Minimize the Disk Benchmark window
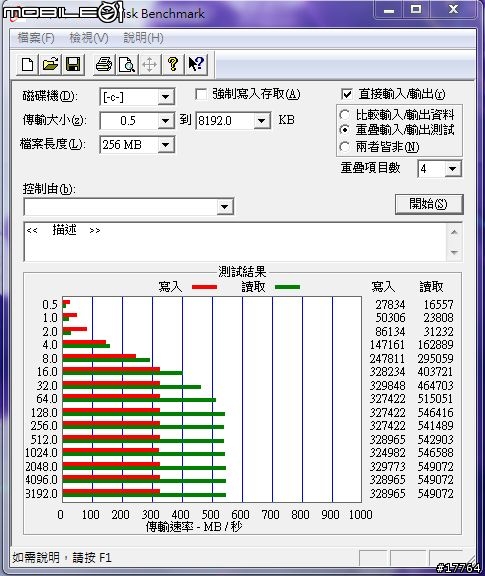 pos(389,10)
